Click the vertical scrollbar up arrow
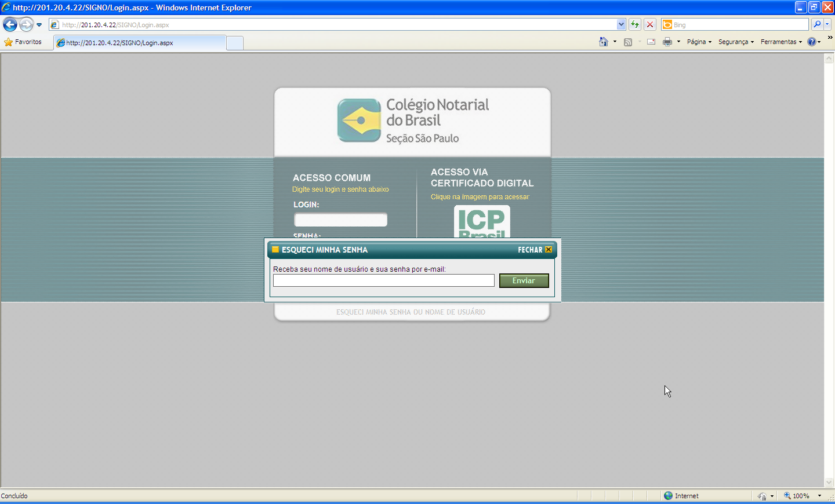Image resolution: width=835 pixels, height=504 pixels. (x=829, y=59)
